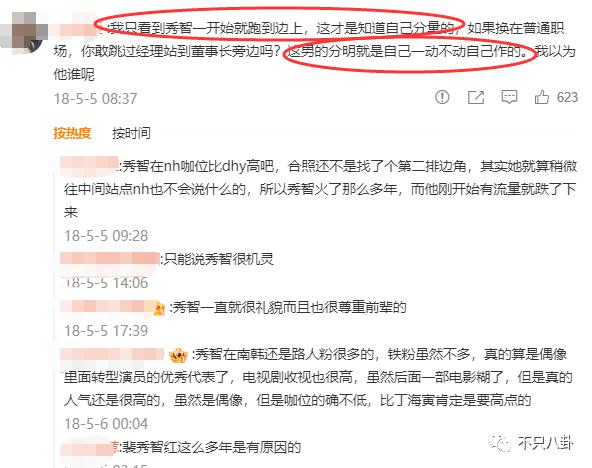The width and height of the screenshot is (592, 468).
Task: Like the comment via thumbs-up icon
Action: tap(541, 97)
